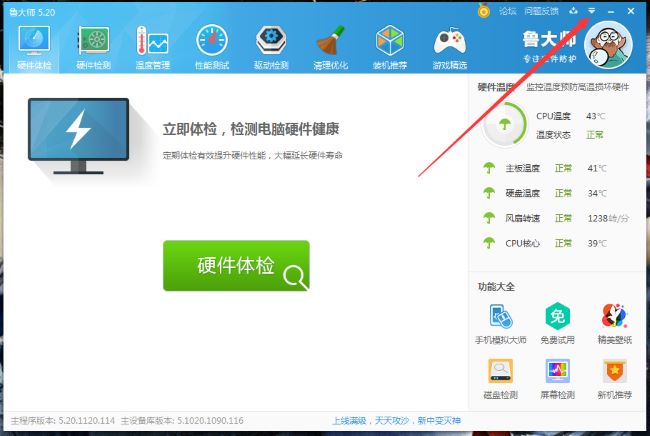Click the CPU核心 umbrella icon
Screen dimensions: 650x436
(489, 243)
